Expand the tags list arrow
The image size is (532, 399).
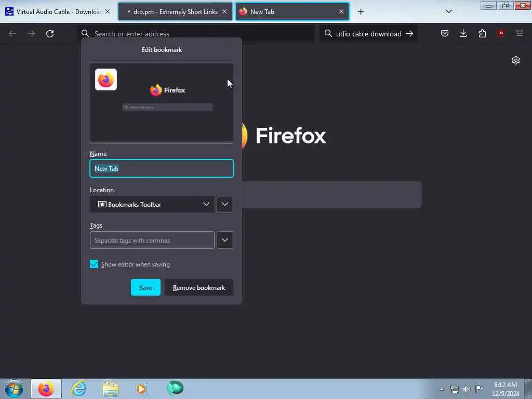tap(224, 240)
